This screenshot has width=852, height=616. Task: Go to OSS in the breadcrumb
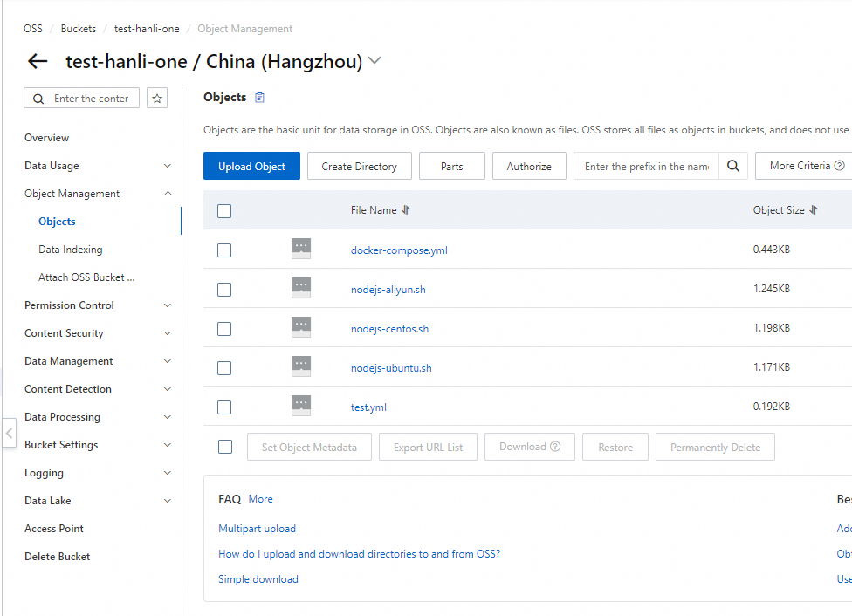[33, 29]
